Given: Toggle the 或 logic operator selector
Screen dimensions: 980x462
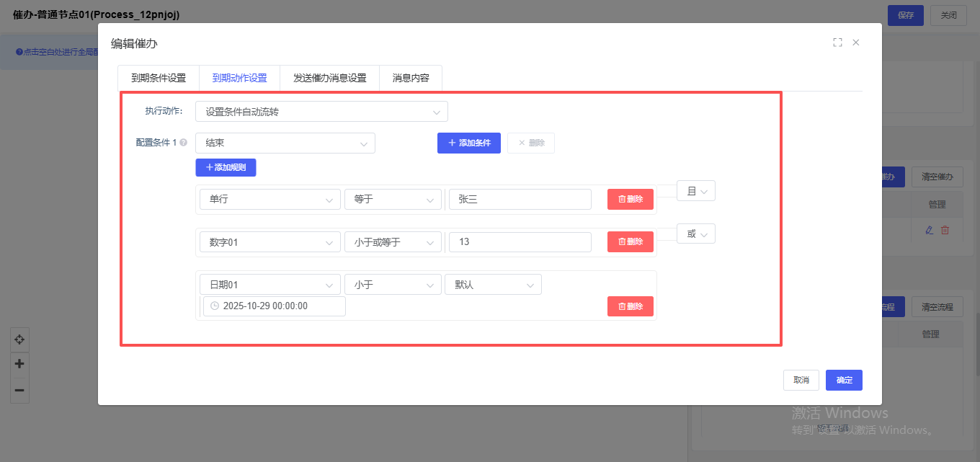Looking at the screenshot, I should [x=696, y=234].
